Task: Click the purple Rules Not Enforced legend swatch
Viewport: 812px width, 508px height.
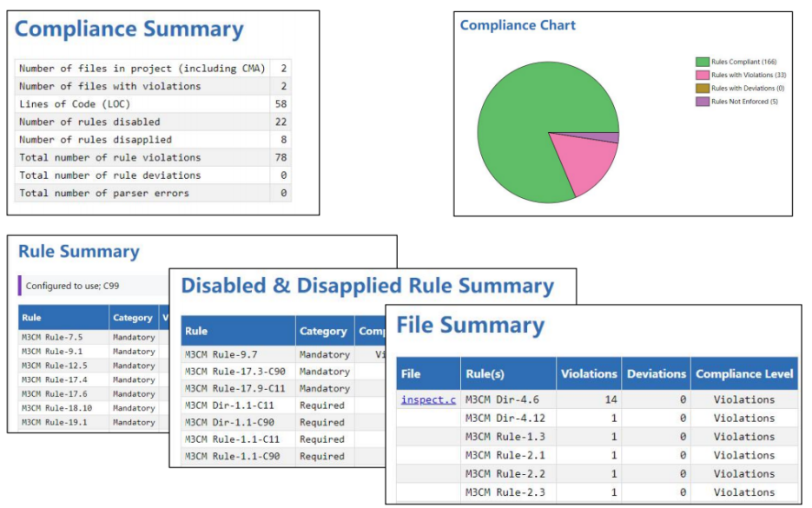Action: click(702, 102)
